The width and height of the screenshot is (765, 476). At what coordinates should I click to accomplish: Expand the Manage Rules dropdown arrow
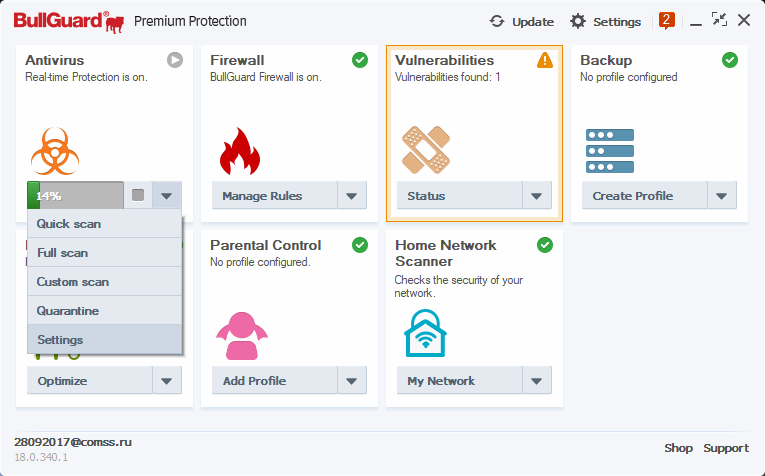[351, 196]
